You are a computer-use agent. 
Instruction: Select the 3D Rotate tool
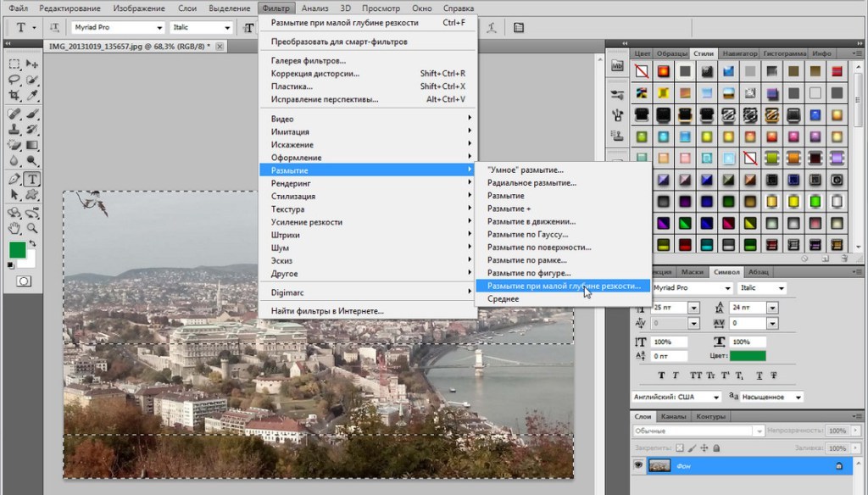(x=14, y=213)
